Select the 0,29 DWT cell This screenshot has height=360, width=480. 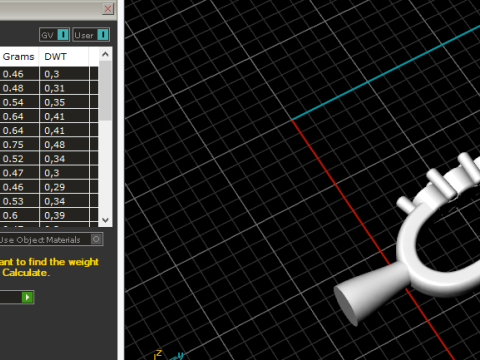point(64,187)
